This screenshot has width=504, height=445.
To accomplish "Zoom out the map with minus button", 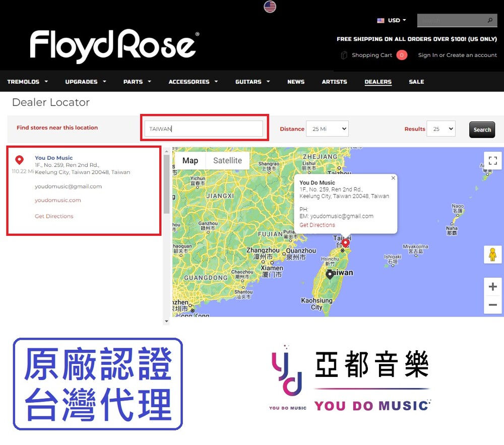I will click(492, 305).
